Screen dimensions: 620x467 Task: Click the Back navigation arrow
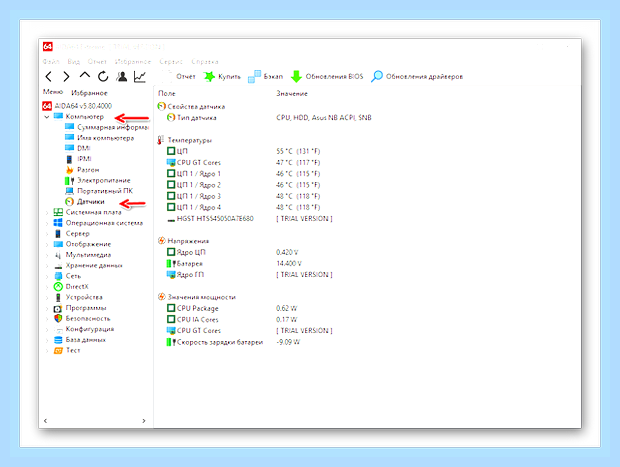(x=49, y=76)
